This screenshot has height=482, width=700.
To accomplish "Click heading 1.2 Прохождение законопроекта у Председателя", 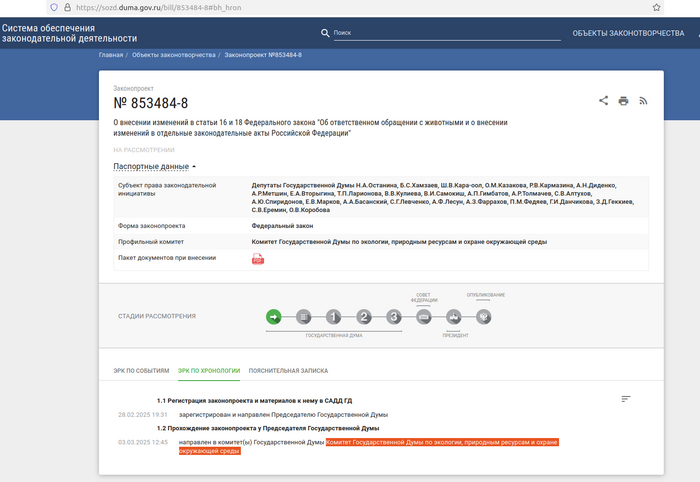I will point(268,428).
